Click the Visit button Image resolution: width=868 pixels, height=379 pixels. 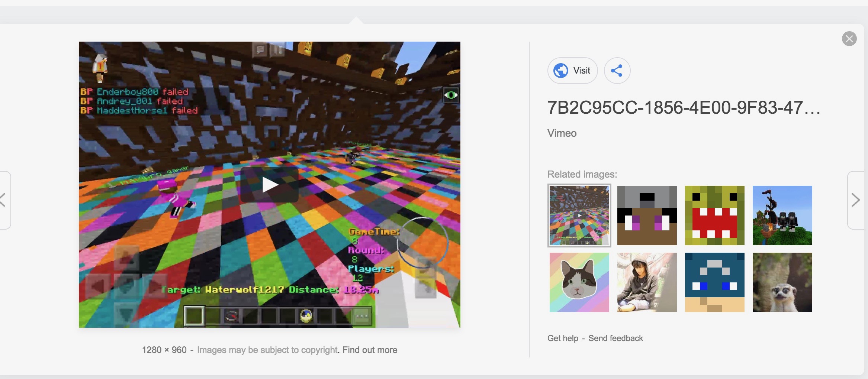click(x=573, y=71)
